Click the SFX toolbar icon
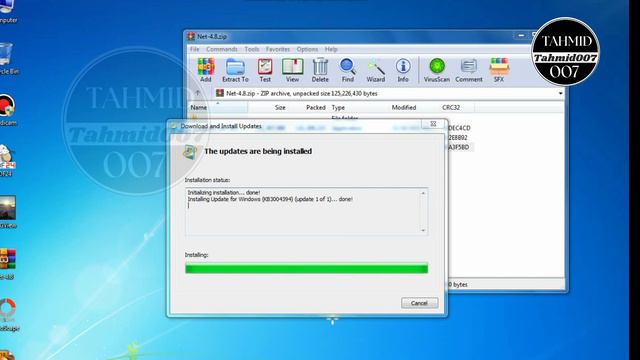Screen dimensions: 640x360 coord(499,70)
